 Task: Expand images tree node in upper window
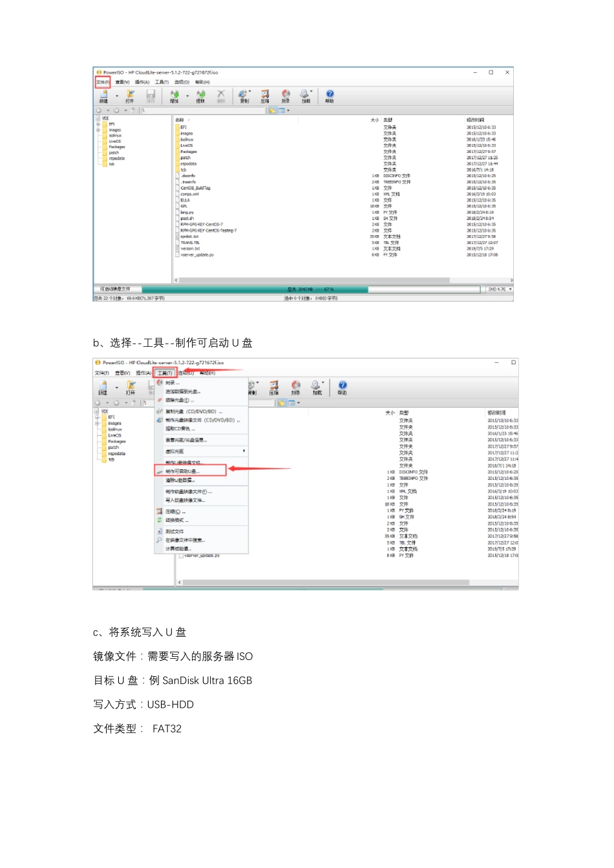coord(98,130)
